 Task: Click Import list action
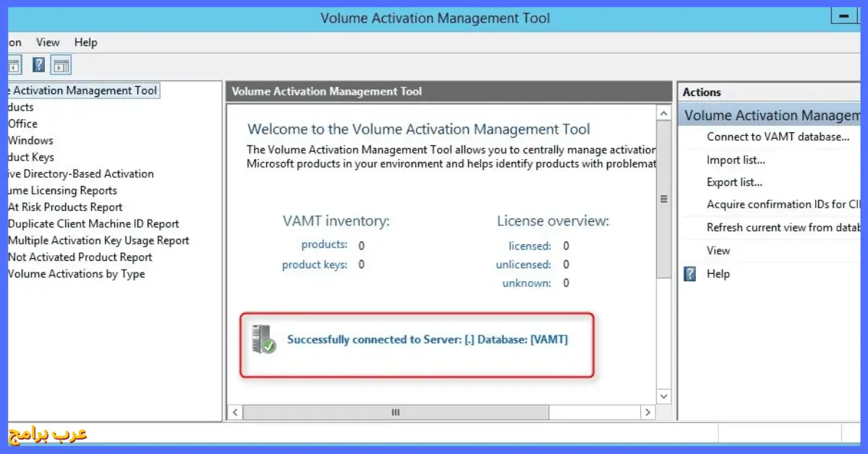[x=736, y=160]
